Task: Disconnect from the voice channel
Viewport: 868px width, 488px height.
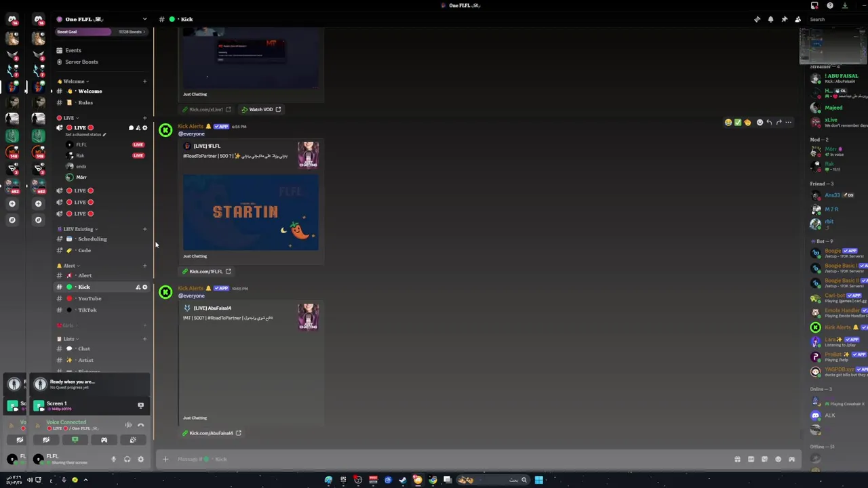Action: pos(140,425)
